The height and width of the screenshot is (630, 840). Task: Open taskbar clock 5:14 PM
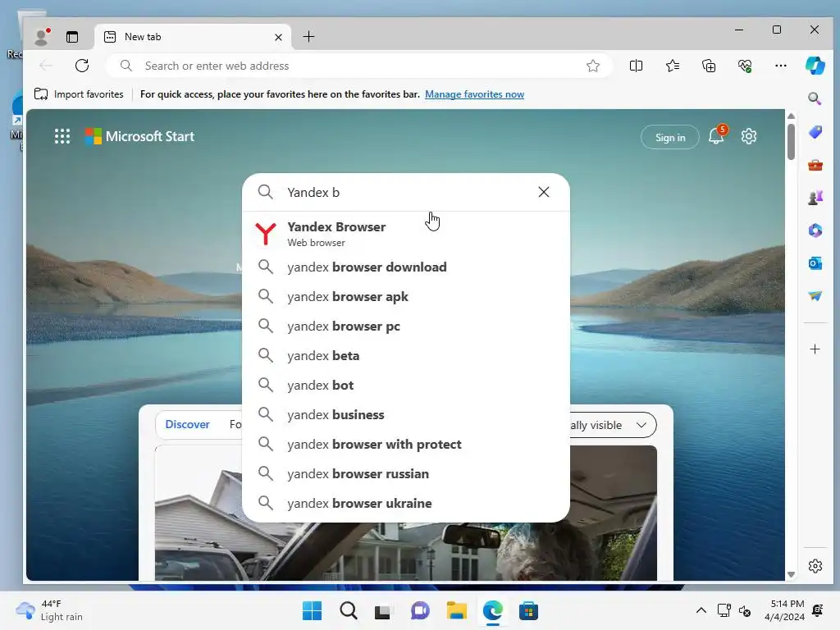[x=784, y=610]
